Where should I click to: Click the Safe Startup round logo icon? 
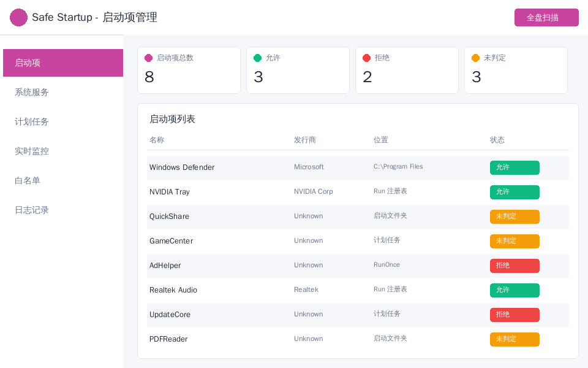coord(18,17)
